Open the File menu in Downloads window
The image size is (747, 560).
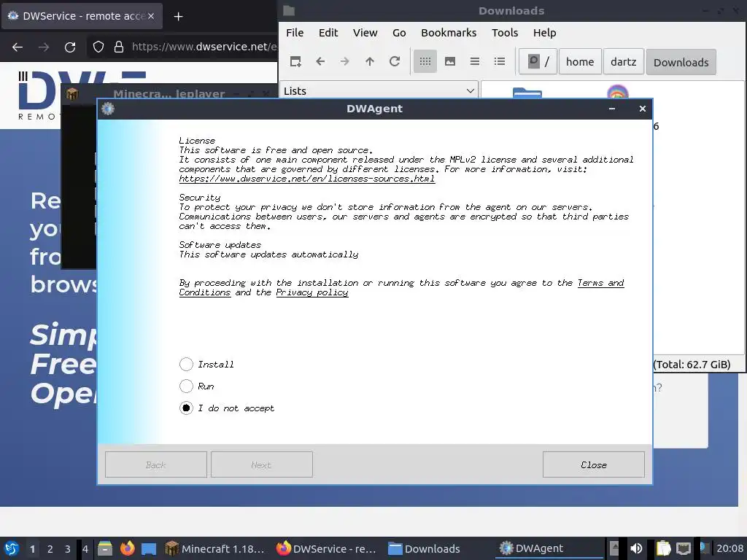[295, 33]
